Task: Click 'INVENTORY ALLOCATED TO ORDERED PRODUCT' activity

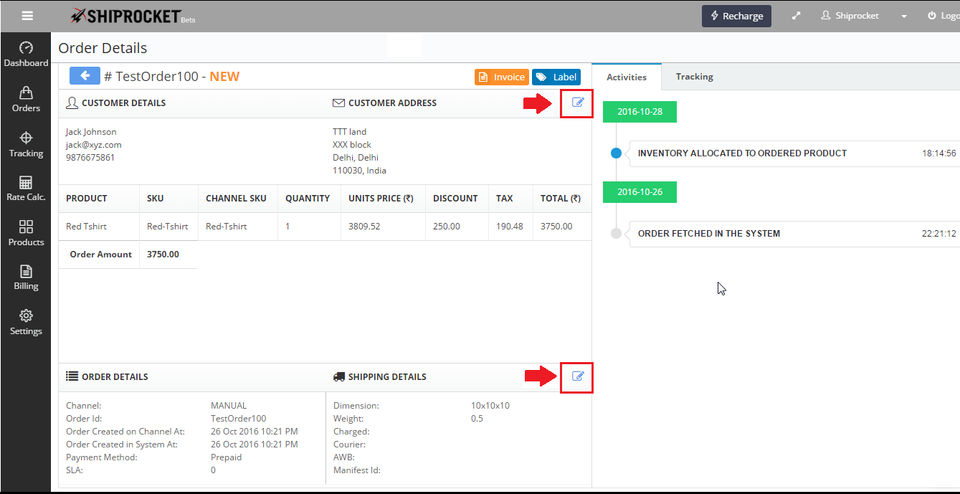Action: (x=742, y=153)
